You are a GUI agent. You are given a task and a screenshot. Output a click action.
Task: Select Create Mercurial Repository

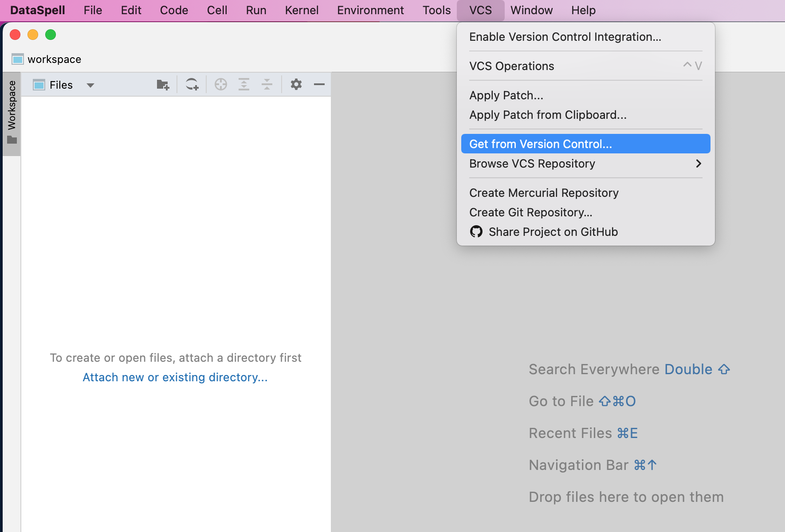click(585, 192)
